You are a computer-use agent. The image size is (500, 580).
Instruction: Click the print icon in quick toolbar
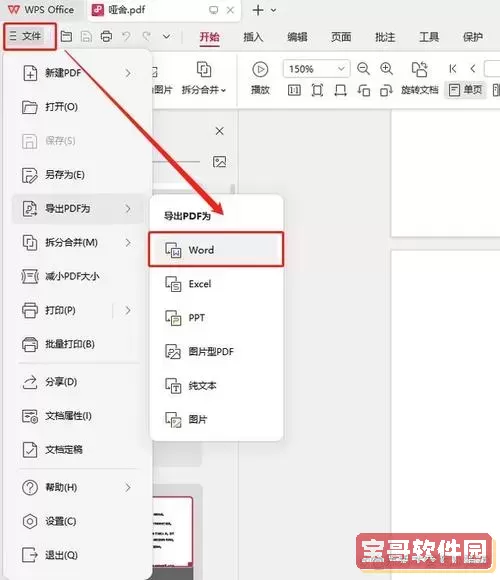coord(106,37)
